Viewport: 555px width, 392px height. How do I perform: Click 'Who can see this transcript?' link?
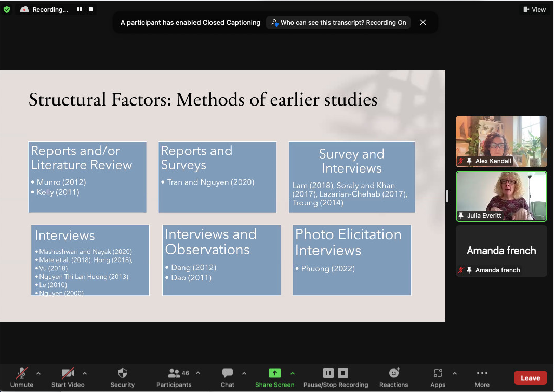coord(338,23)
